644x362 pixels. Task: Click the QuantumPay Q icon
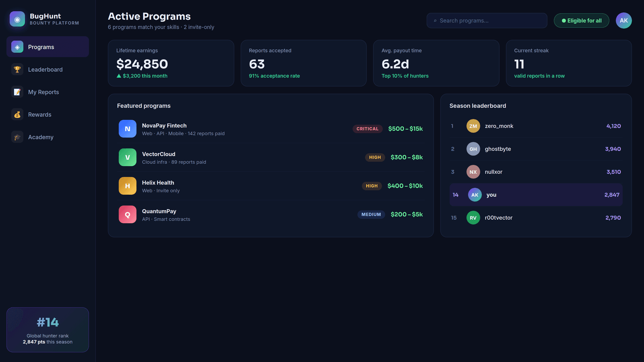(x=128, y=214)
